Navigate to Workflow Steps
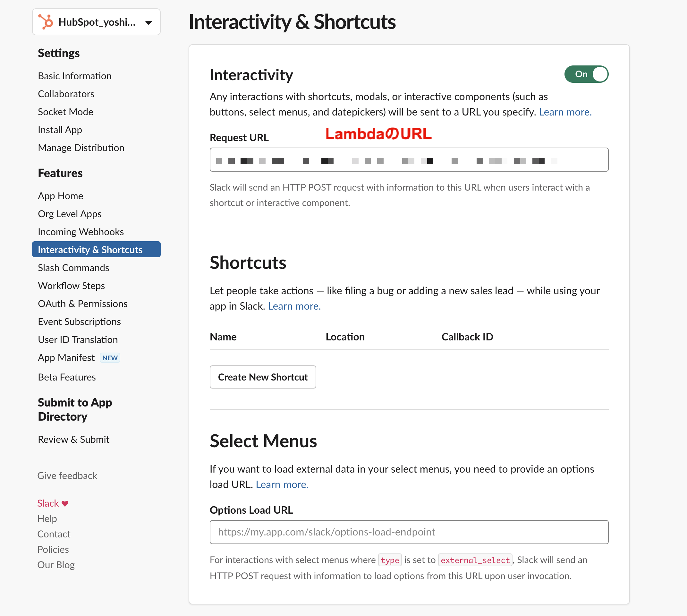Screen dimensions: 687x616 (71, 285)
